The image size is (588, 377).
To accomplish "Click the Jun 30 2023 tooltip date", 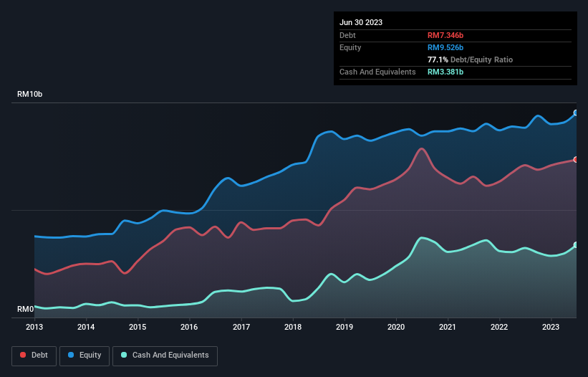I will click(x=361, y=22).
